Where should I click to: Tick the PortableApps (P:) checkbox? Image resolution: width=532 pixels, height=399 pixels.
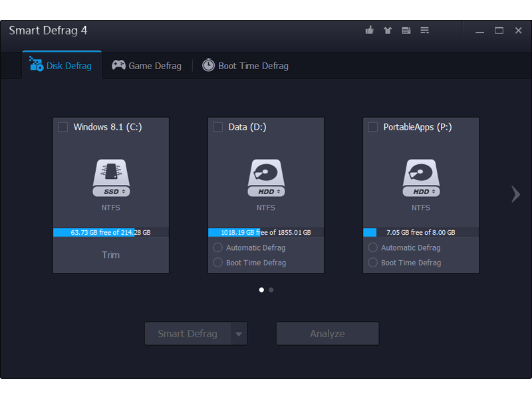(x=372, y=127)
